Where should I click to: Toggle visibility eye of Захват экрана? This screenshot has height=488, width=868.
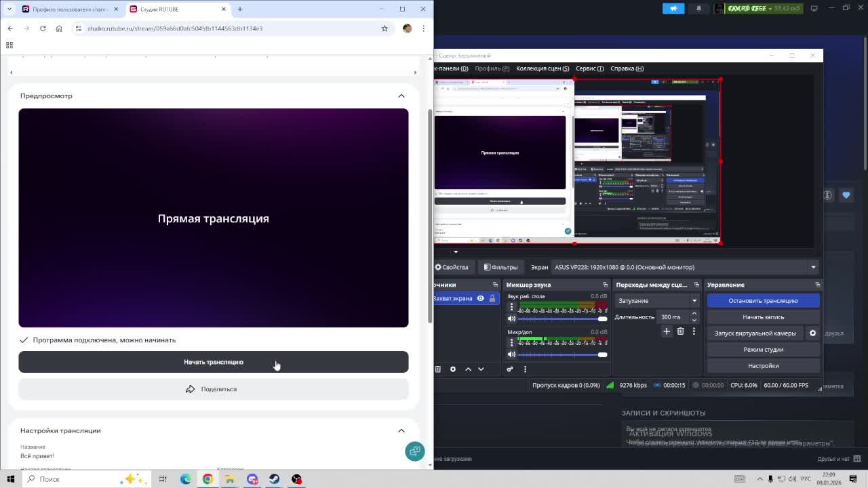(x=480, y=298)
